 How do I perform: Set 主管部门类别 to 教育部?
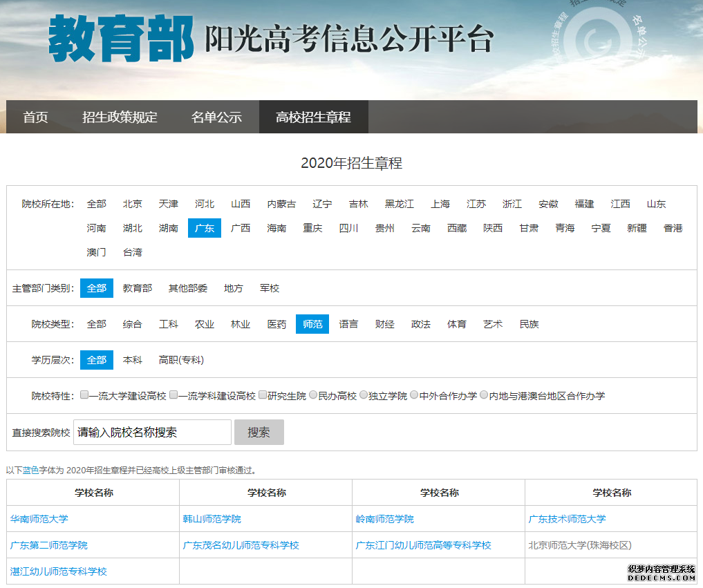click(138, 288)
